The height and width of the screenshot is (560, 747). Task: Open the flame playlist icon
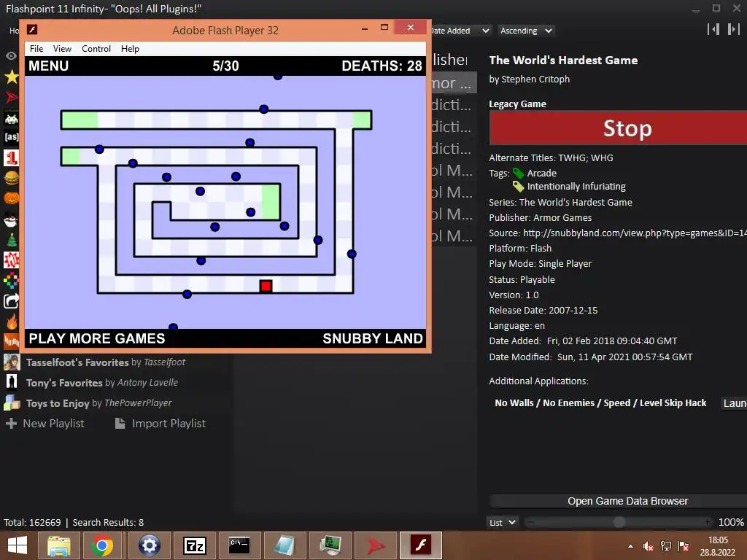(x=11, y=322)
